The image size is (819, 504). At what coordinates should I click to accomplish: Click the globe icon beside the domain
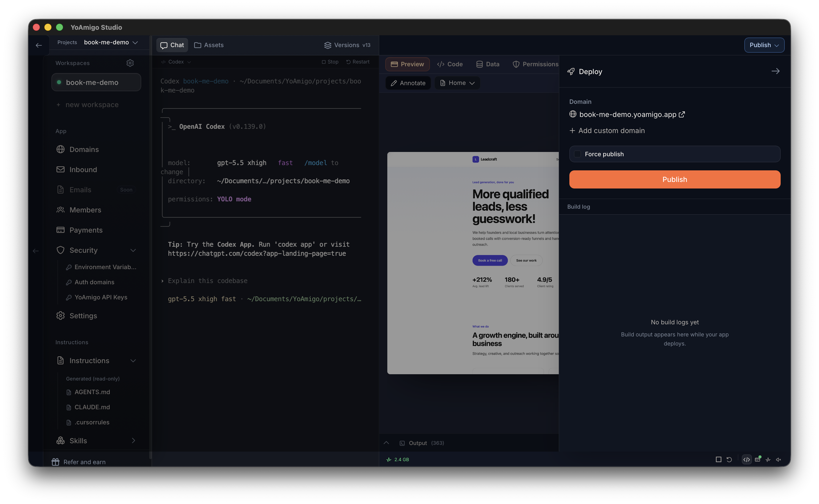pos(573,114)
